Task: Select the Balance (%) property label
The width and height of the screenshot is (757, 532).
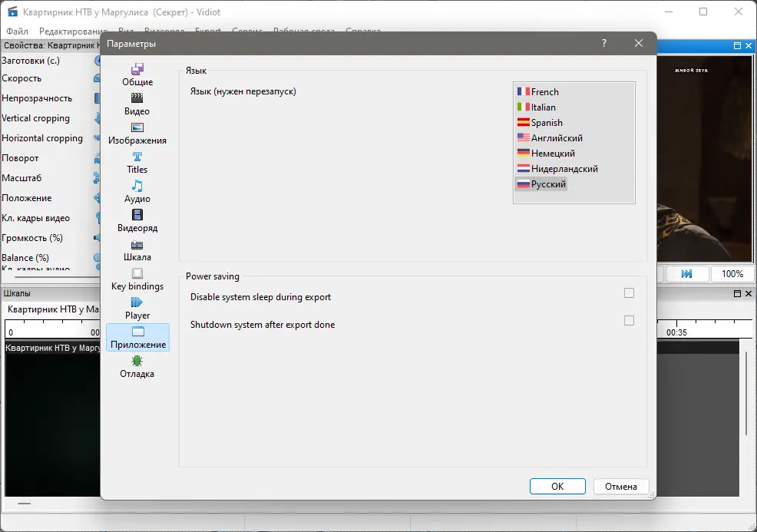Action: (x=25, y=258)
